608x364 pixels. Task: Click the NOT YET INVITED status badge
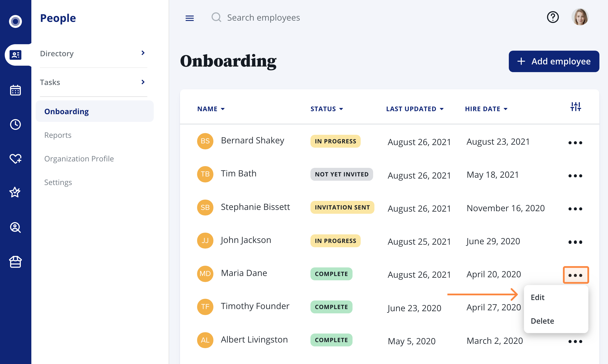pyautogui.click(x=342, y=174)
